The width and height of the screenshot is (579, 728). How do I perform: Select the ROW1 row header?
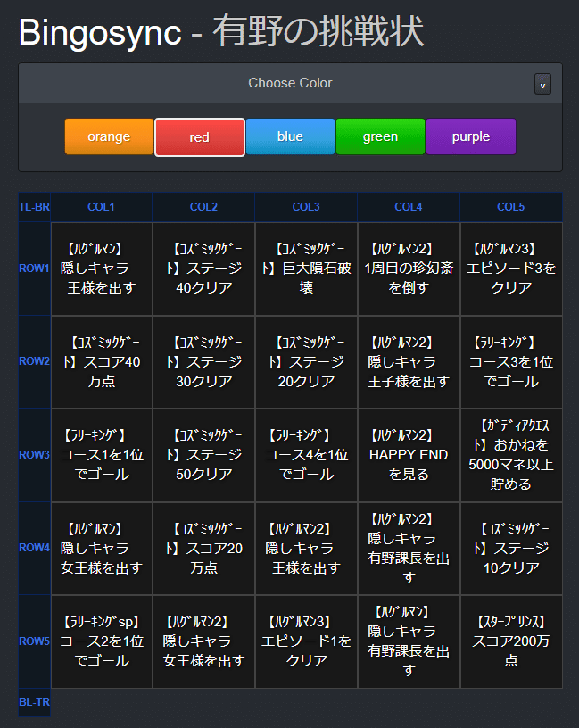pos(35,269)
